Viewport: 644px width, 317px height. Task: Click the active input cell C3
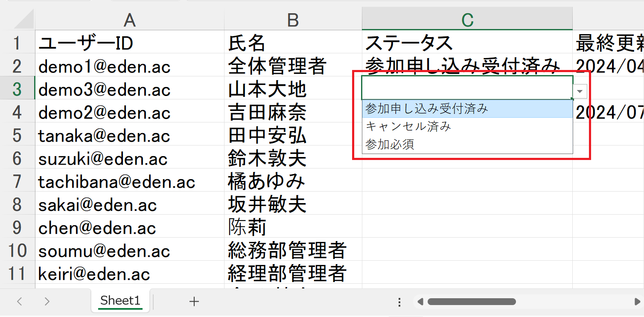tap(467, 88)
